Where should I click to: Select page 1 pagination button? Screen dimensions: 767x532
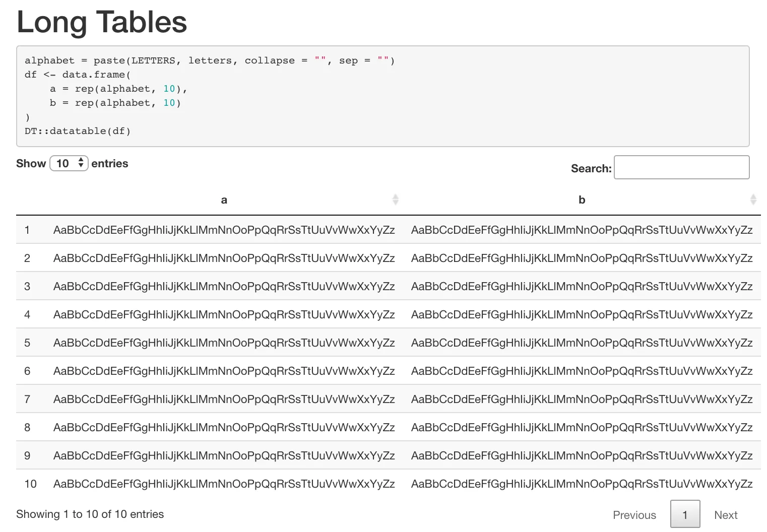[x=685, y=514]
